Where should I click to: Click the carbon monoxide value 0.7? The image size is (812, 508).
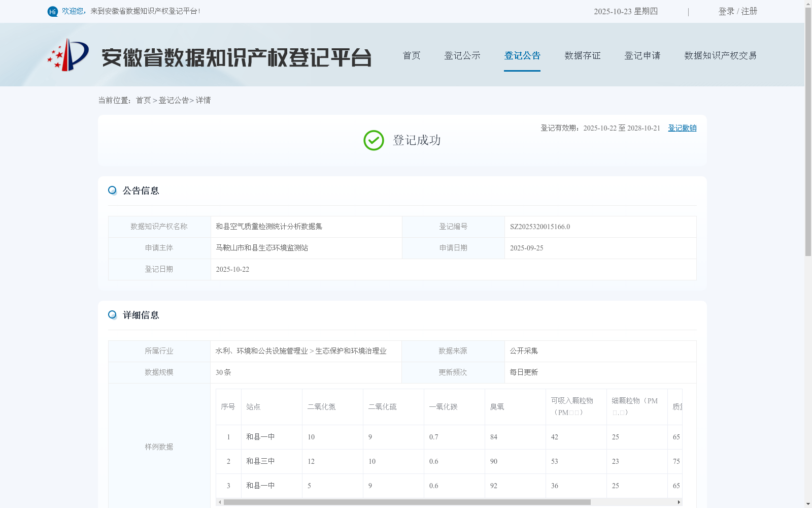click(x=433, y=437)
